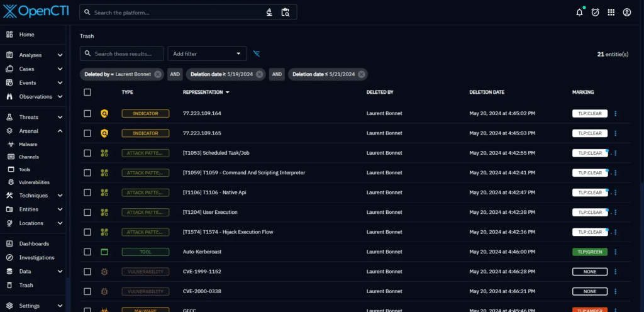
Task: Open the apps grid icon
Action: (x=611, y=12)
